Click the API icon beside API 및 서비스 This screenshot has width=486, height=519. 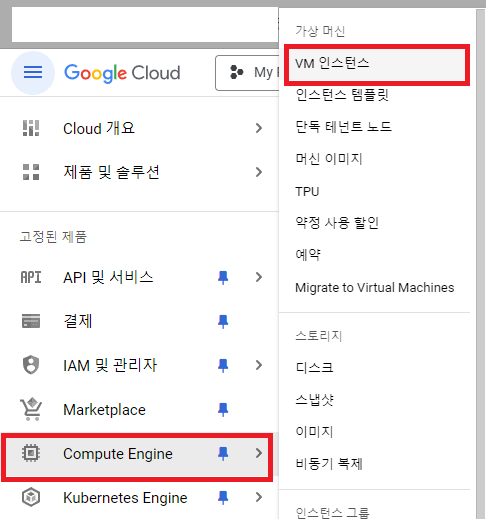pyautogui.click(x=31, y=277)
